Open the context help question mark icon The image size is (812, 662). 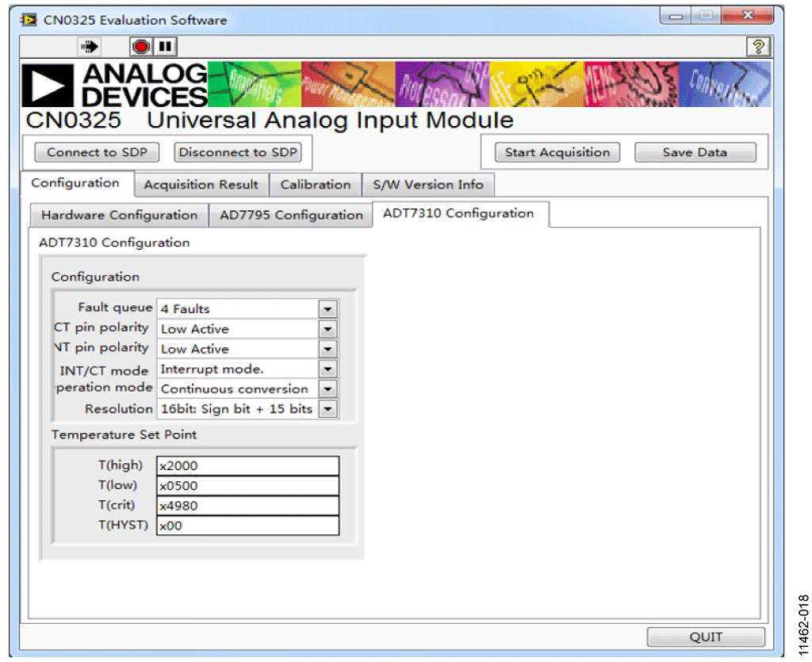point(758,47)
